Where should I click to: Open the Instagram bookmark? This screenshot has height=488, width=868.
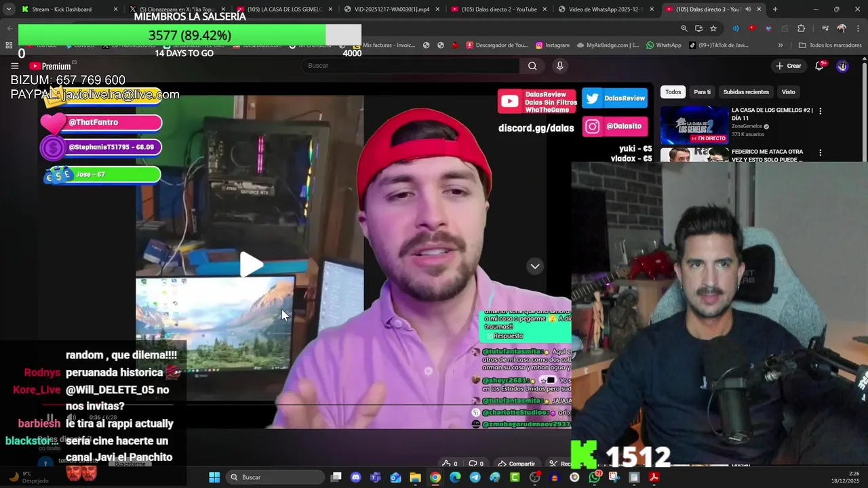coord(552,45)
